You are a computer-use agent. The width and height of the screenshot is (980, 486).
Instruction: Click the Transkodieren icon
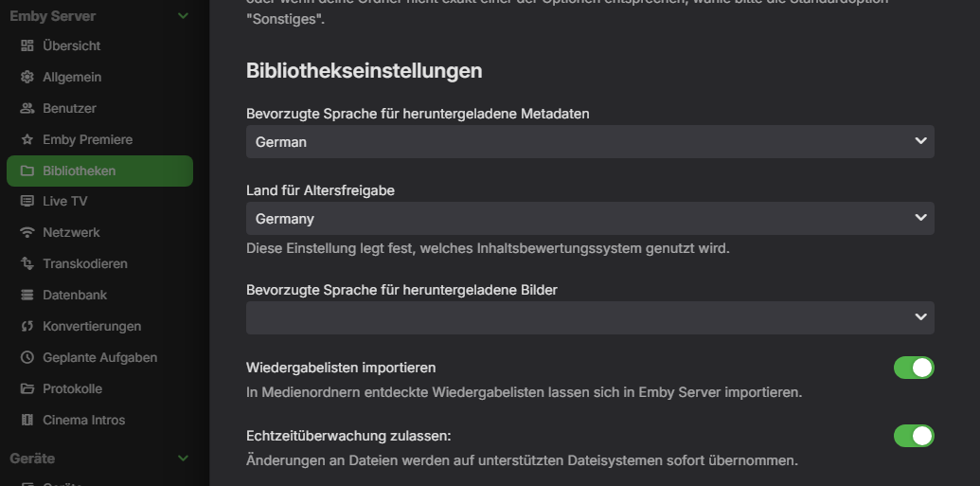point(27,263)
